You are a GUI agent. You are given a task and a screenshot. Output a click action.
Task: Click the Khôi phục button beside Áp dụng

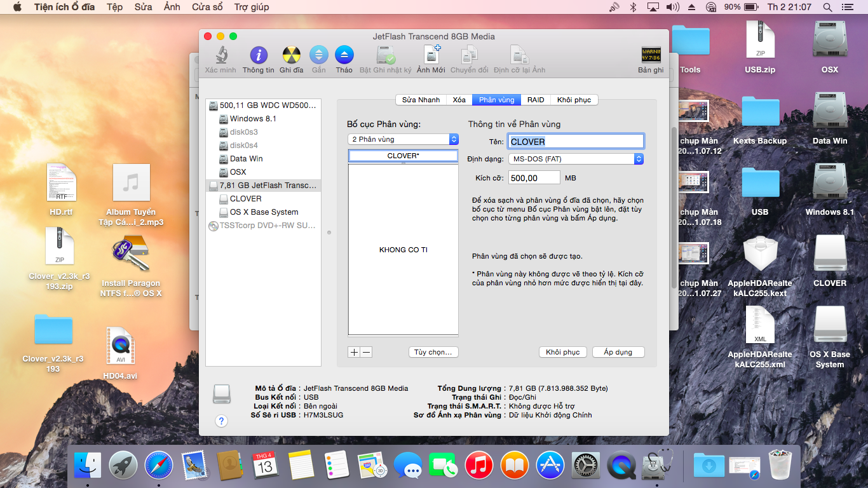point(563,352)
